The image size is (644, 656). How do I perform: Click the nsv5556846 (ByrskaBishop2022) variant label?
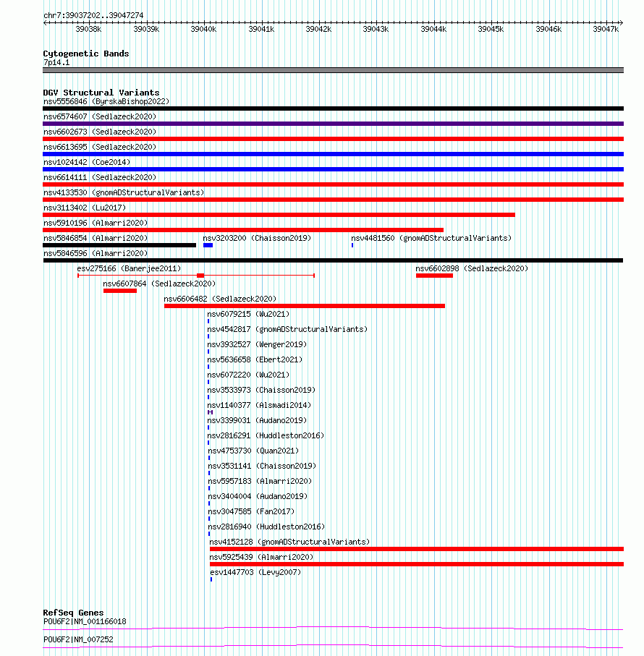[106, 102]
